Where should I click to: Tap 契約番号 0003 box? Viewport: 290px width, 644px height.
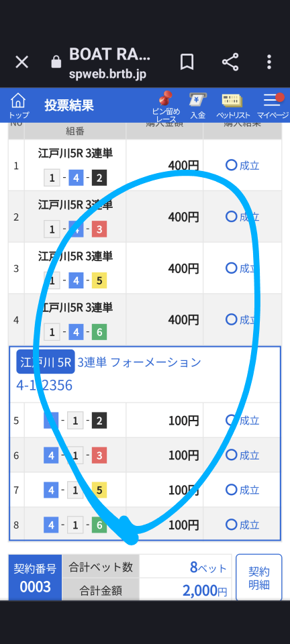coord(36,578)
